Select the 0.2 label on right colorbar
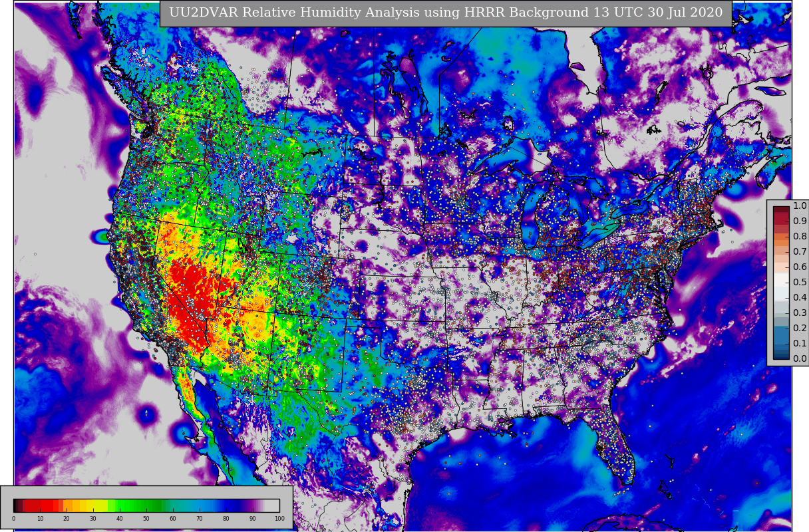Screen dimensions: 809x532 pyautogui.click(x=800, y=328)
